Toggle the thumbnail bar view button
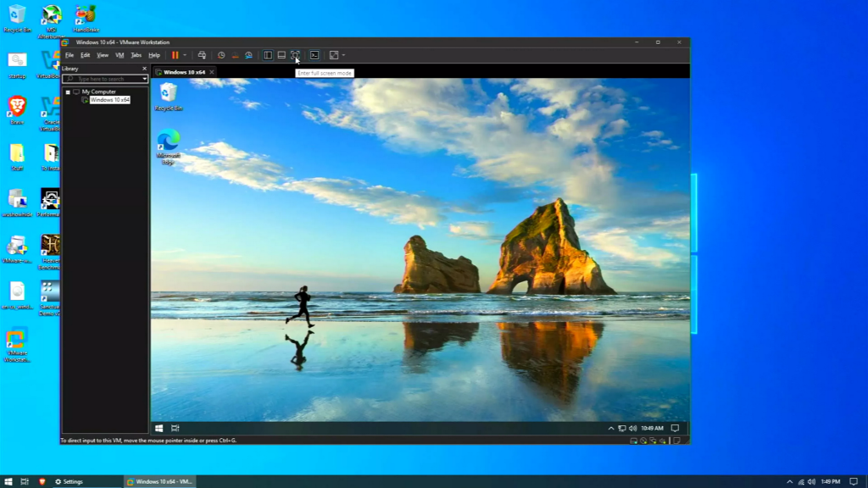Screen dimensions: 868x488 pyautogui.click(x=281, y=55)
